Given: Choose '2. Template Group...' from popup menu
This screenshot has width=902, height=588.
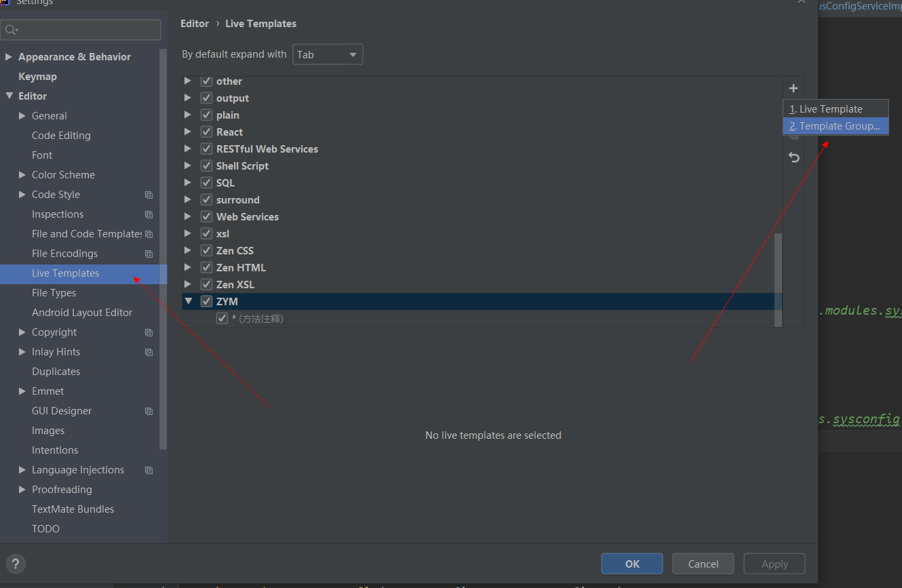Looking at the screenshot, I should 836,126.
